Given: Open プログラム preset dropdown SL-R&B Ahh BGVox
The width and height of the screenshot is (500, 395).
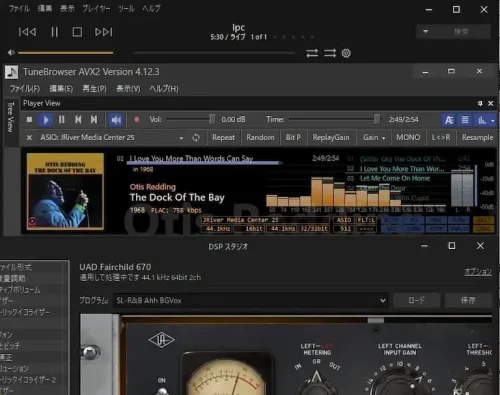Looking at the screenshot, I should pyautogui.click(x=250, y=301).
